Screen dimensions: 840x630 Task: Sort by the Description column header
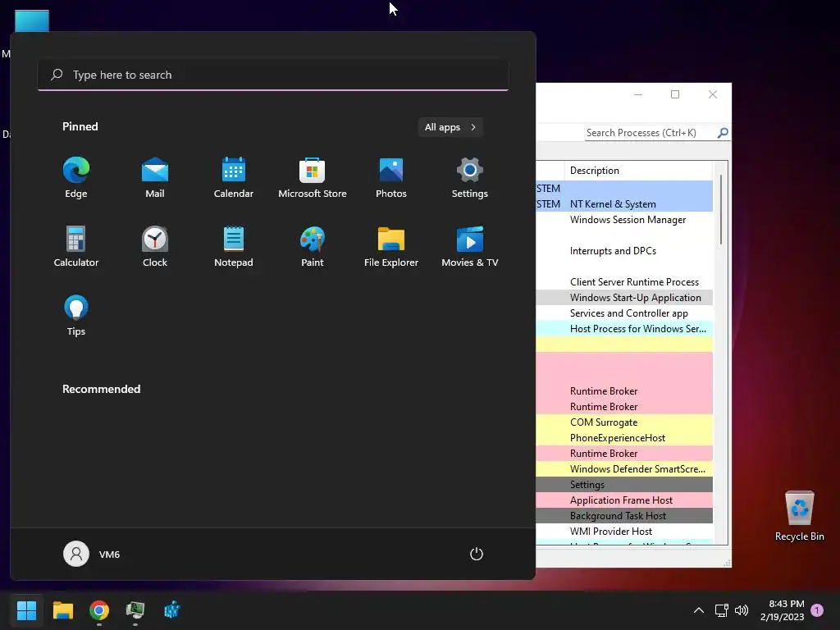click(638, 171)
